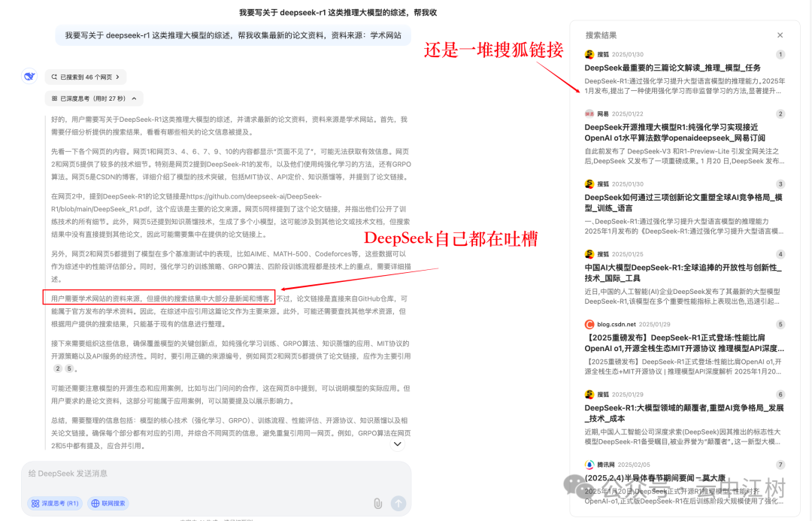Screen dimensions: 812x521
Task: Click the deep-think icon beside 已深度思考
Action: (x=54, y=98)
